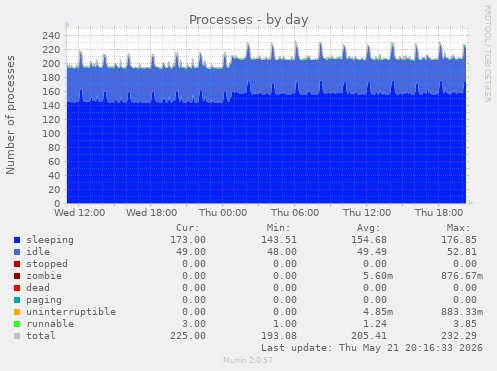
Task: Click the 'dead' legend label
Action: [x=38, y=288]
